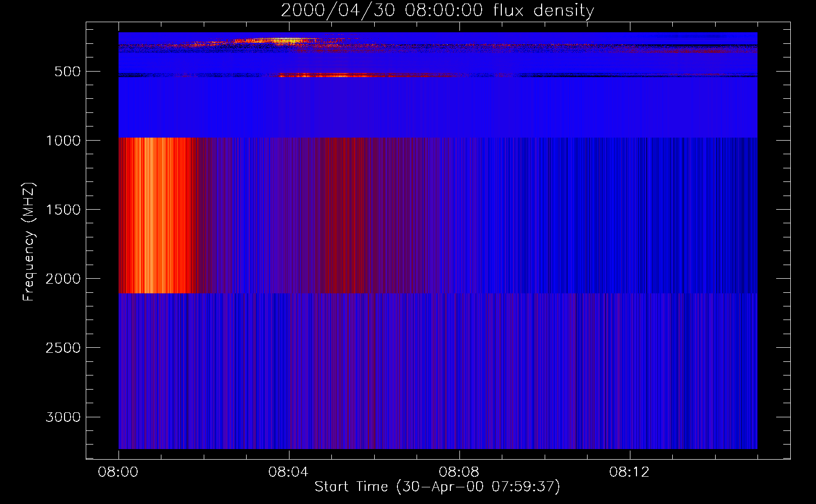Select the 08:08 time tick label
Image resolution: width=816 pixels, height=504 pixels.
click(x=459, y=472)
